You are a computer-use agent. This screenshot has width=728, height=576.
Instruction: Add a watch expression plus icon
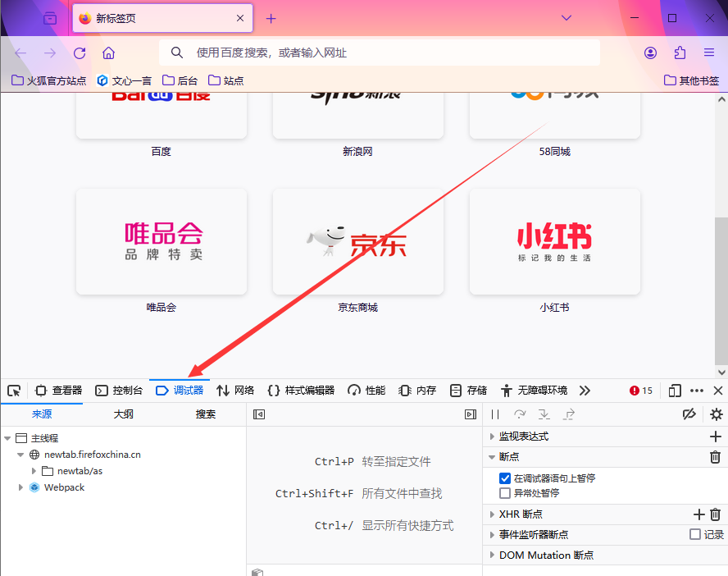click(716, 437)
